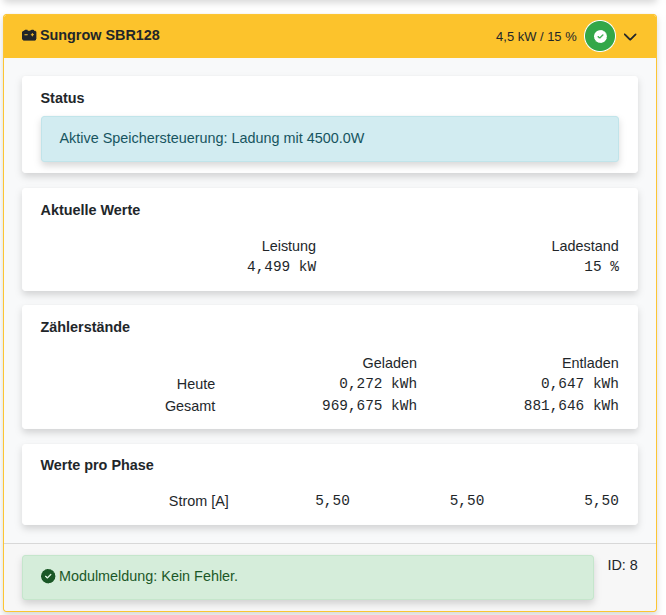
Task: Select today's charged value 0,272 kWh
Action: [x=377, y=383]
